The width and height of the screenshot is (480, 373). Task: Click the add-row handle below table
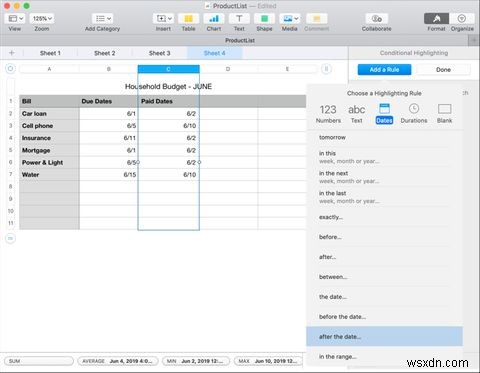(x=10, y=238)
